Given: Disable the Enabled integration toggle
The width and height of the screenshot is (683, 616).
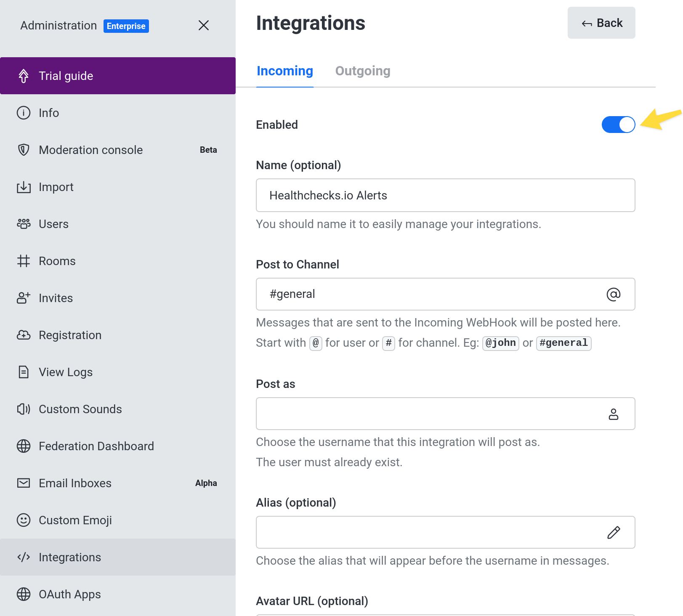Looking at the screenshot, I should click(618, 125).
